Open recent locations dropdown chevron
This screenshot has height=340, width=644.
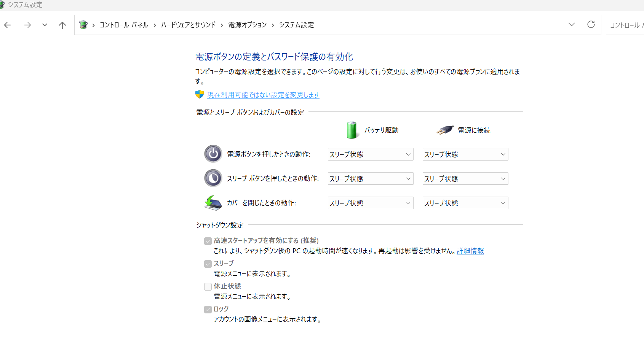point(45,25)
